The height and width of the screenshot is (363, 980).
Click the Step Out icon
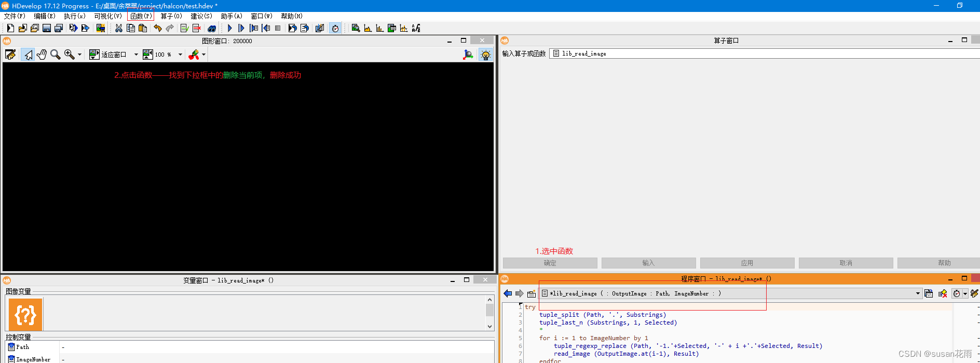pyautogui.click(x=266, y=28)
